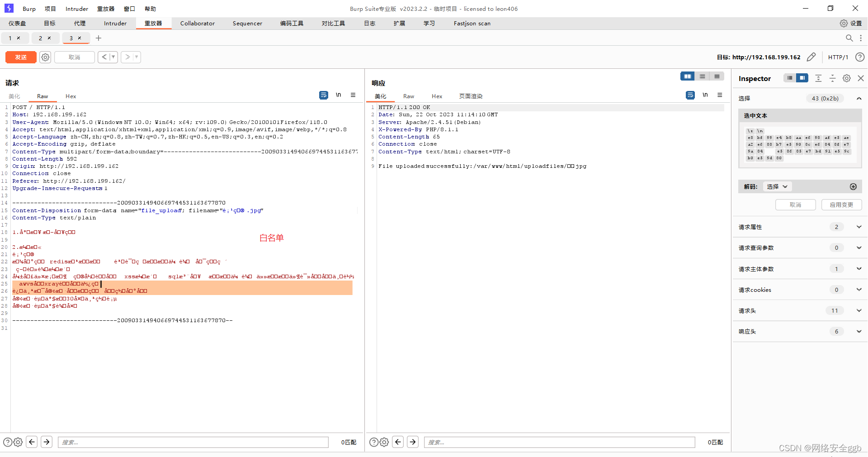Open the gear settings next to send button

coord(45,57)
